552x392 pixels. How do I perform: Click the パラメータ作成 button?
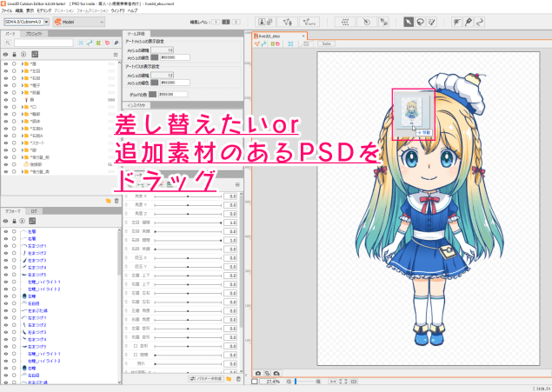[206, 379]
